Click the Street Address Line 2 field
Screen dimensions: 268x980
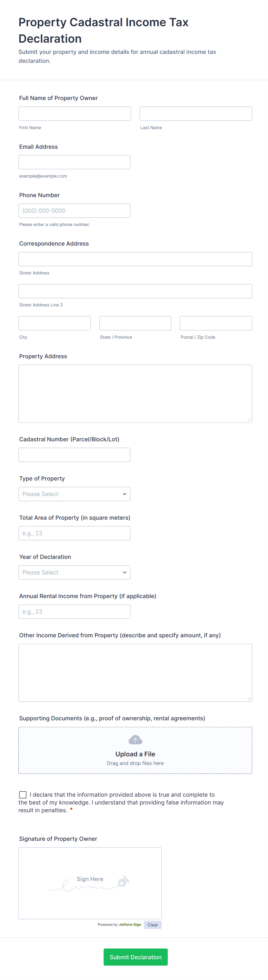(135, 291)
